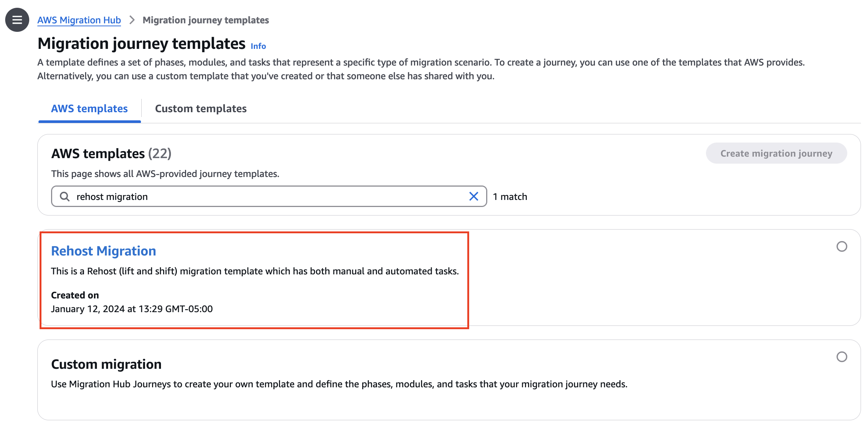This screenshot has width=868, height=431.
Task: Switch to the Custom templates tab
Action: [x=200, y=108]
